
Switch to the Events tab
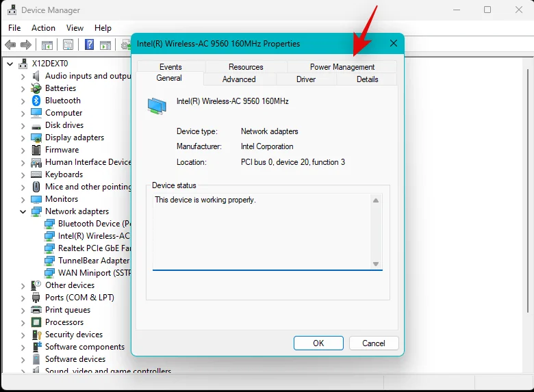click(x=170, y=66)
